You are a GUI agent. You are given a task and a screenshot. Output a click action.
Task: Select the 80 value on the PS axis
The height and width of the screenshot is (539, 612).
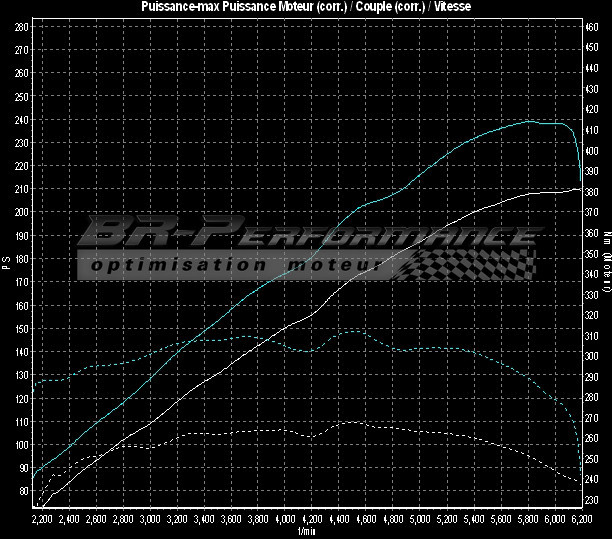[x=22, y=491]
